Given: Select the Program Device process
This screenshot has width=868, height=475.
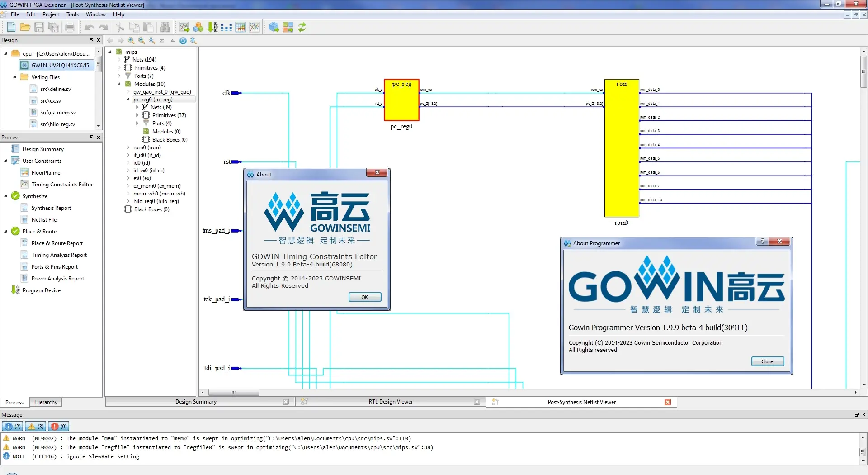Looking at the screenshot, I should pyautogui.click(x=42, y=290).
